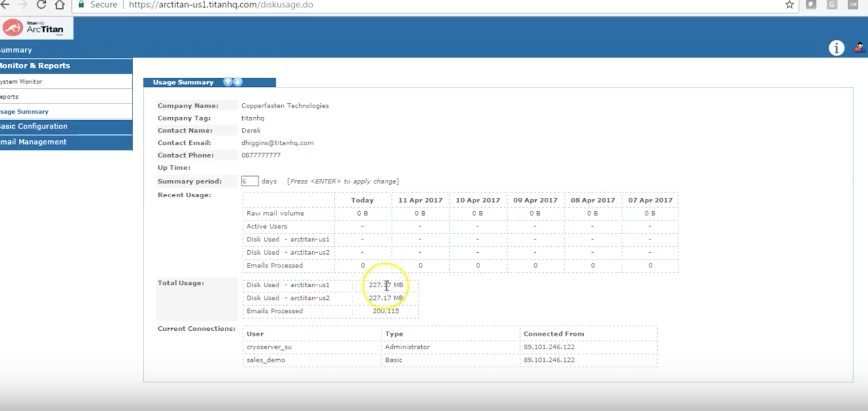
Task: Open Basic Configuration section
Action: [66, 126]
